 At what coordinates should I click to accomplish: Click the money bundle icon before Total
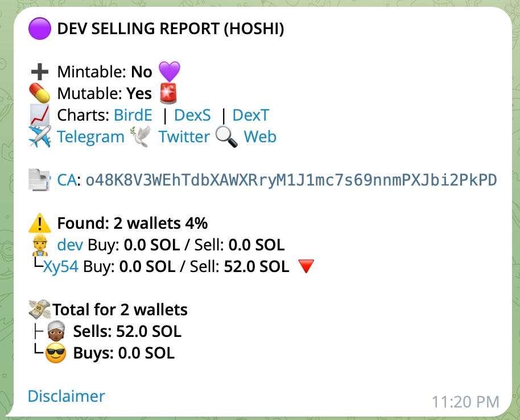pyautogui.click(x=39, y=309)
